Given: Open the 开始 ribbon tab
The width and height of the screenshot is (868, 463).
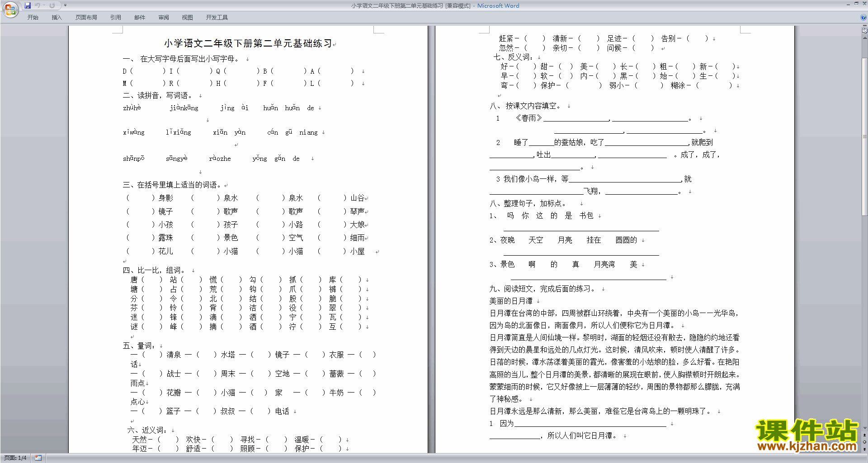Looking at the screenshot, I should click(x=33, y=18).
